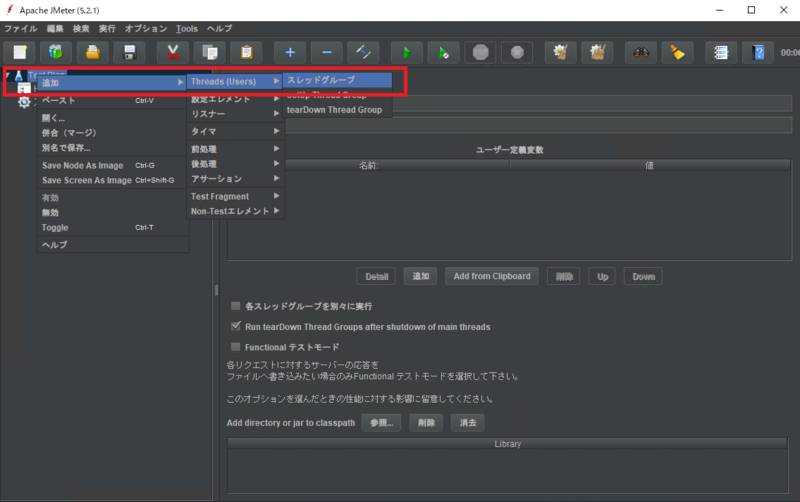Select ペースト context menu entry
The width and height of the screenshot is (800, 502).
click(x=112, y=101)
